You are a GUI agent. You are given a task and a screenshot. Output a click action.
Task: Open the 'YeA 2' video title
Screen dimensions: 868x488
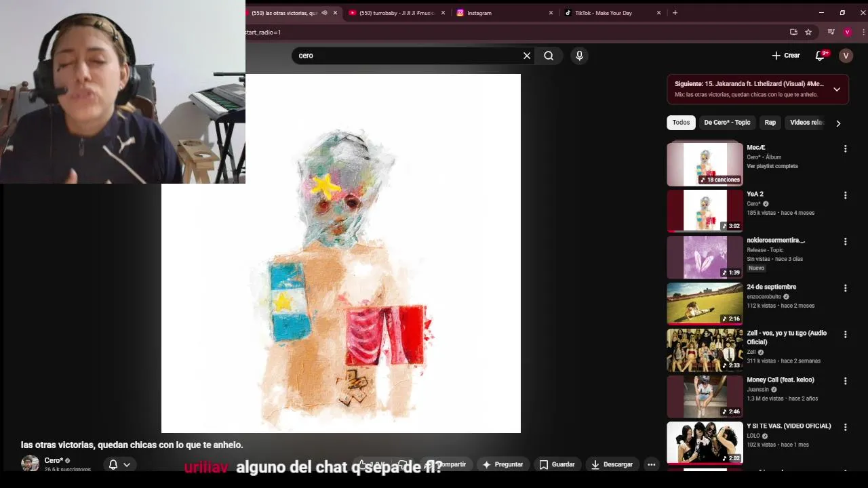755,194
